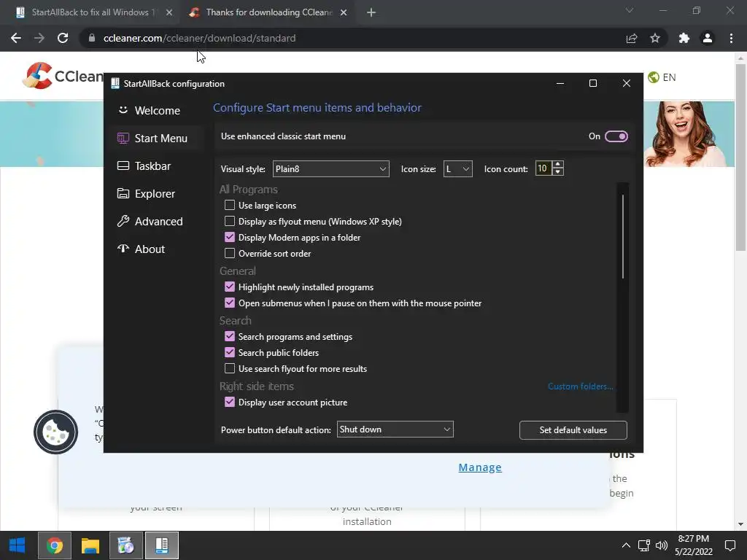Screen dimensions: 747x560
Task: Open the Visual style dropdown
Action: tap(330, 168)
